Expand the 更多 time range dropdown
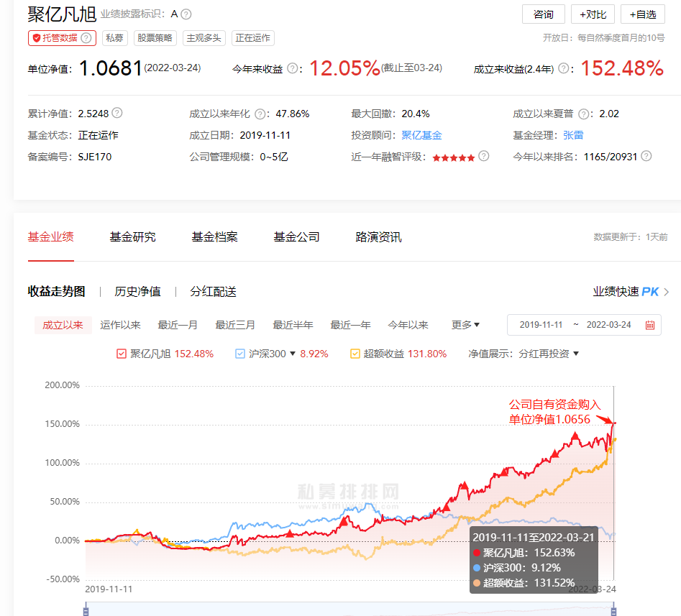This screenshot has height=616, width=681. 465,325
